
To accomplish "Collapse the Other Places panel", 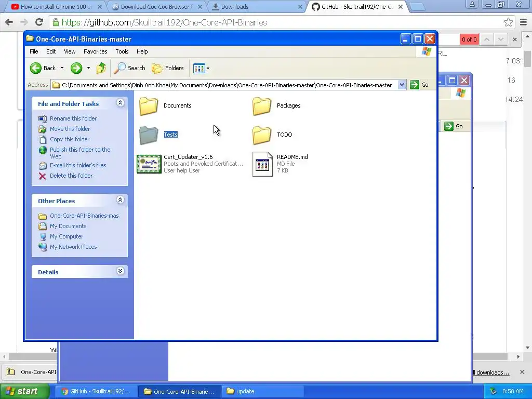I will click(x=120, y=200).
